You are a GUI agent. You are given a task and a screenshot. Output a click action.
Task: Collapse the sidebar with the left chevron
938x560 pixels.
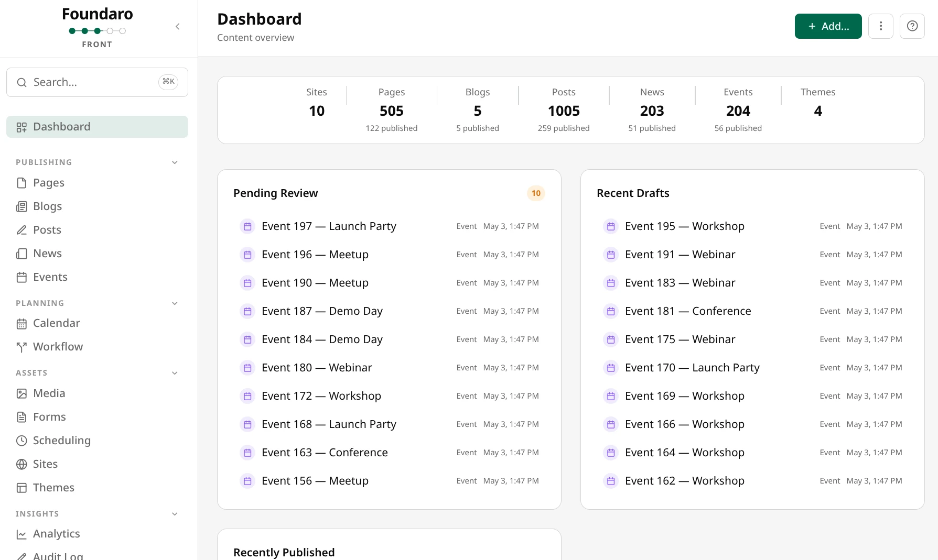pos(178,26)
